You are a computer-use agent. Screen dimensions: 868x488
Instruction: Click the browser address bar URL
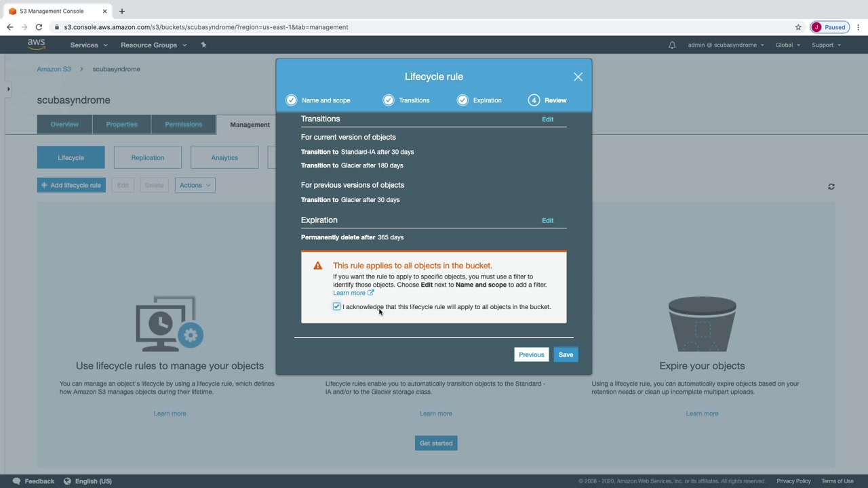point(206,27)
